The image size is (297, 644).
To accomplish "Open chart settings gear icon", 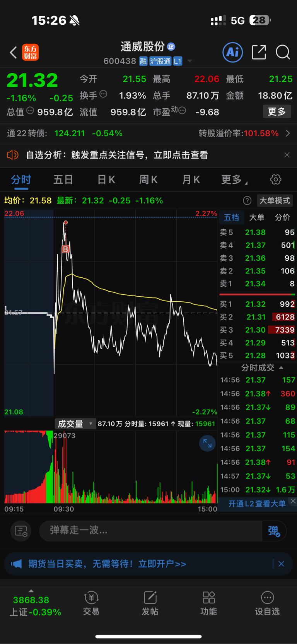I will pyautogui.click(x=276, y=179).
